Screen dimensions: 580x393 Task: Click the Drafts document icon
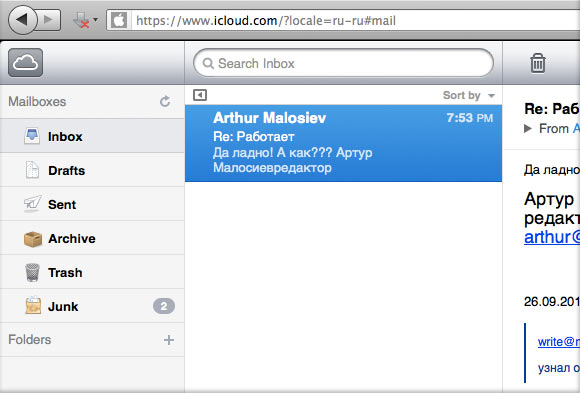tap(32, 170)
